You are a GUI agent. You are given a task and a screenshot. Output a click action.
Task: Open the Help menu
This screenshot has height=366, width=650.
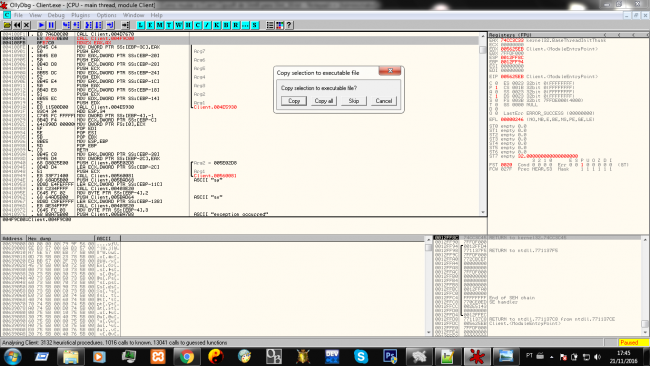point(156,15)
